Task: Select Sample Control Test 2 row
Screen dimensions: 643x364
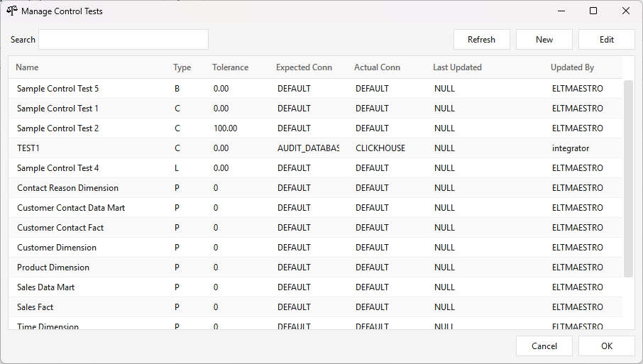Action: (x=315, y=128)
